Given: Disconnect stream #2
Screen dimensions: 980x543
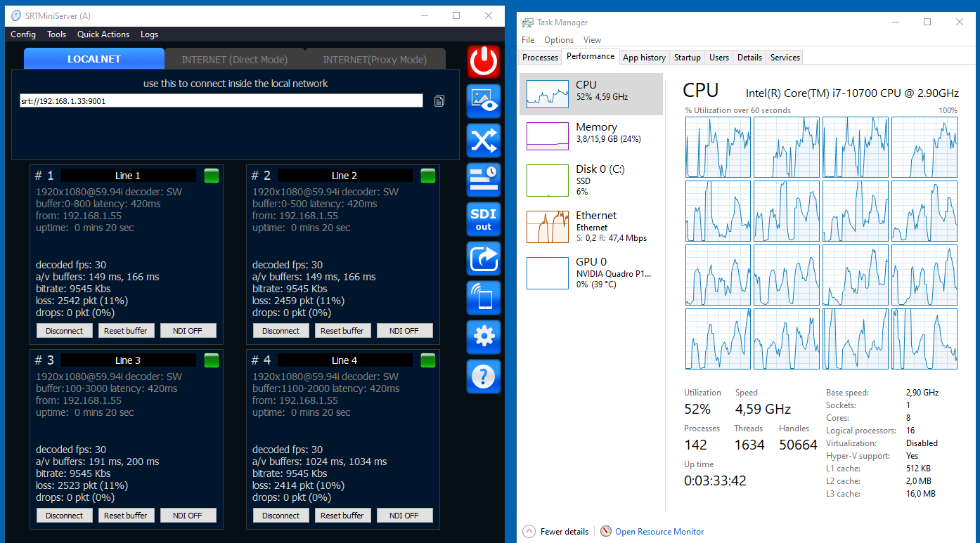Looking at the screenshot, I should pos(281,331).
